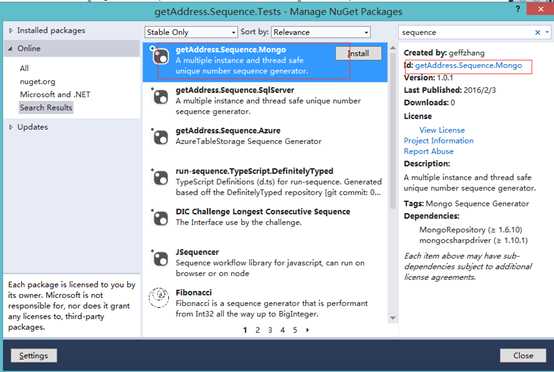554x372 pixels.
Task: Go to results page 2
Action: coord(258,330)
